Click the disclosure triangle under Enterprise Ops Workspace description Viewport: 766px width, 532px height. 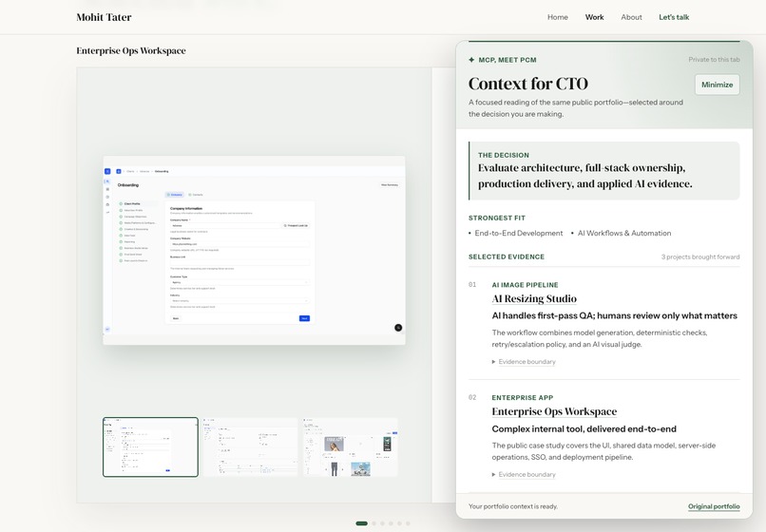pos(494,475)
